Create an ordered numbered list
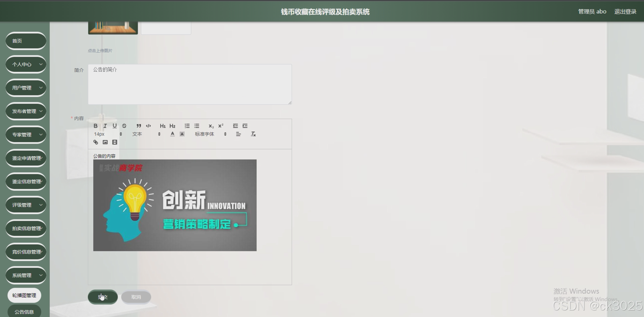 pyautogui.click(x=187, y=126)
